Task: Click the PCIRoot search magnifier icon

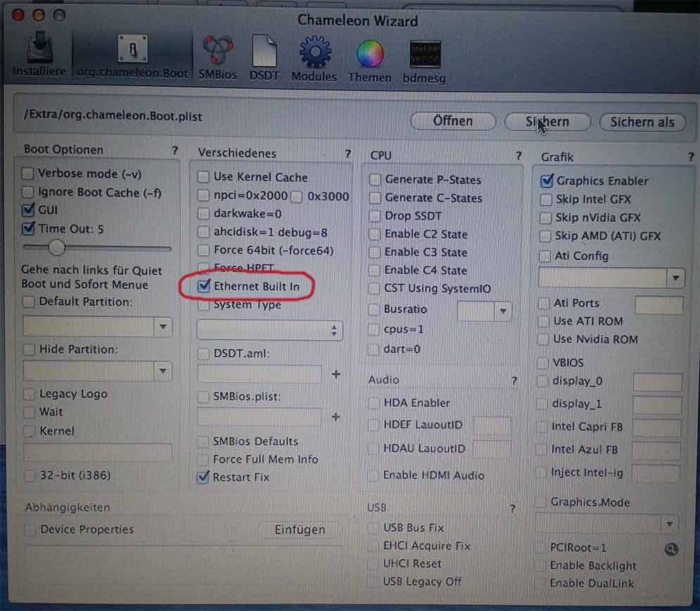Action: click(671, 549)
